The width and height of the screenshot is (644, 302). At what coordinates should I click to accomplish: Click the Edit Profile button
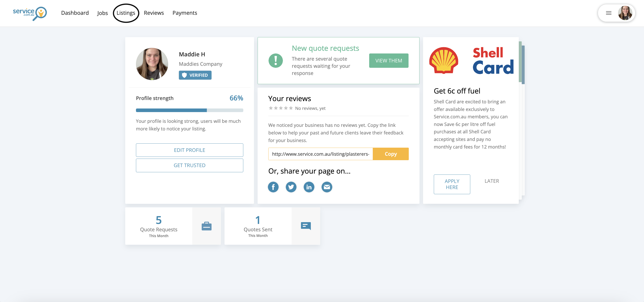tap(189, 150)
